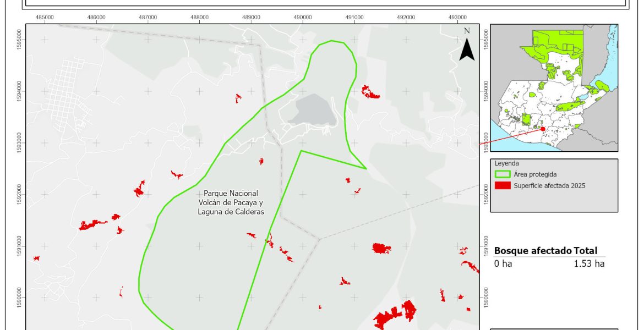Click the red location dot on inset map
644x330 pixels.
pyautogui.click(x=543, y=129)
